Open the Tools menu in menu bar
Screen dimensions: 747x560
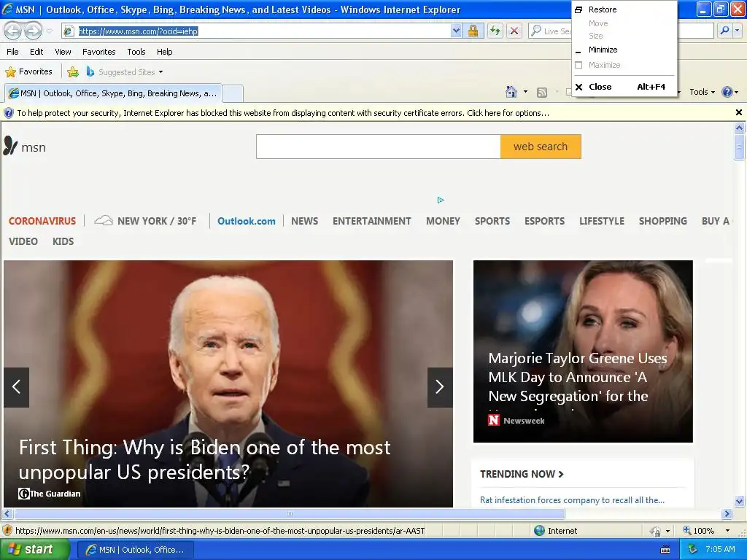click(136, 52)
